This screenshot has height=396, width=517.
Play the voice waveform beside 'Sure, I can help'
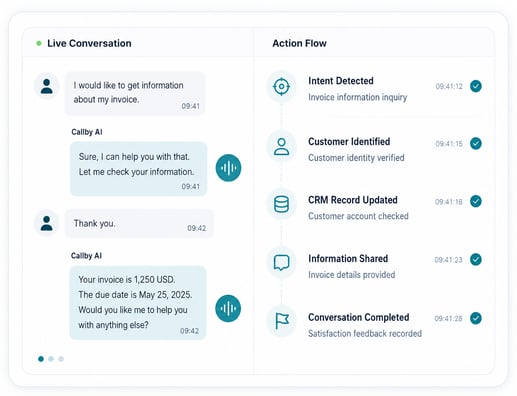point(228,168)
